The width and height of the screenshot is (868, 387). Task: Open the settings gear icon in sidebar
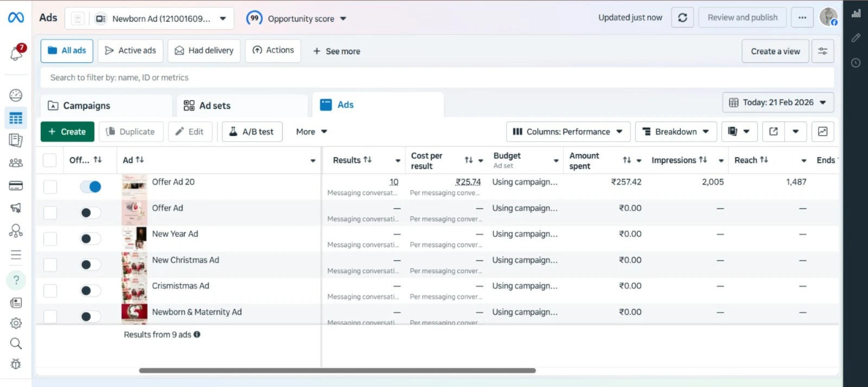[16, 323]
